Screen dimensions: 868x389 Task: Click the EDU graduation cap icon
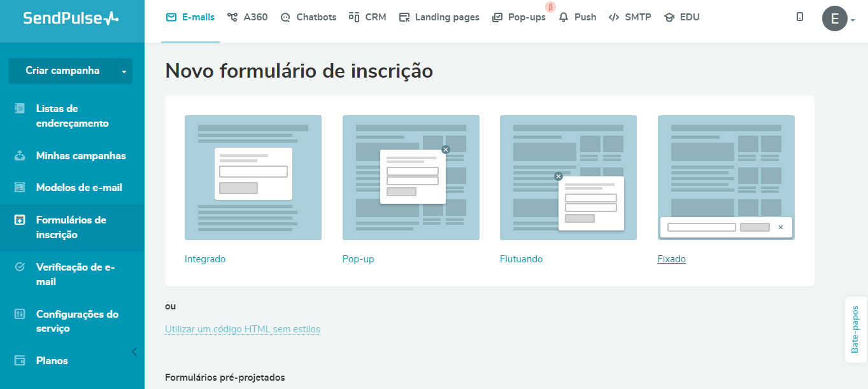669,17
